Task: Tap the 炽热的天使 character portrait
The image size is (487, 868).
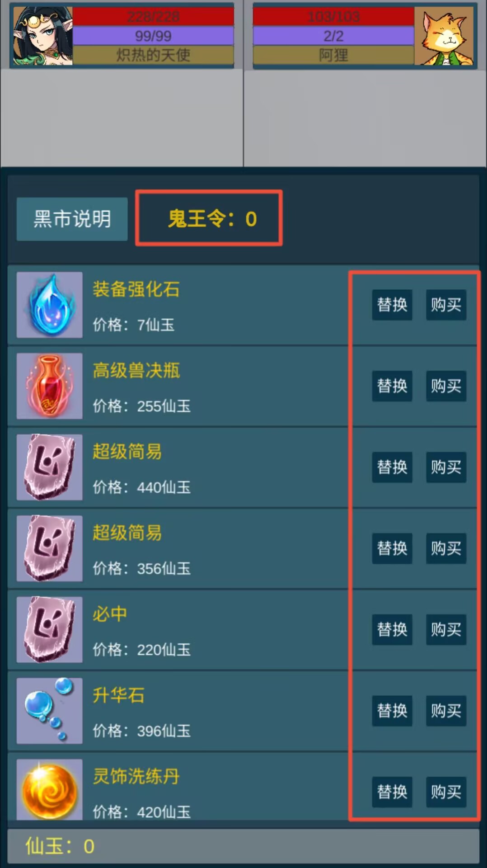Action: coord(42,36)
